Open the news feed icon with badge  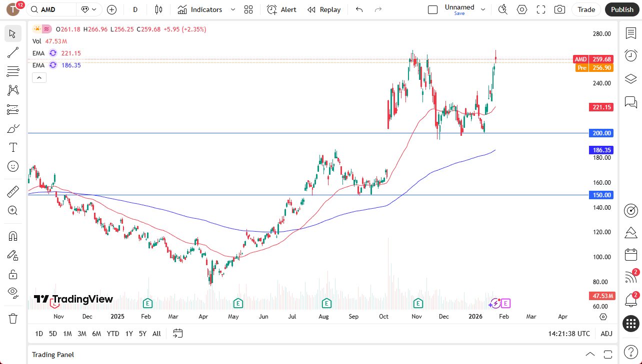[630, 277]
